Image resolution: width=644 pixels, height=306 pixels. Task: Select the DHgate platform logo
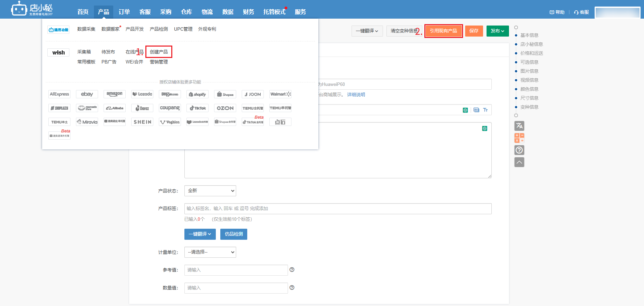(170, 94)
